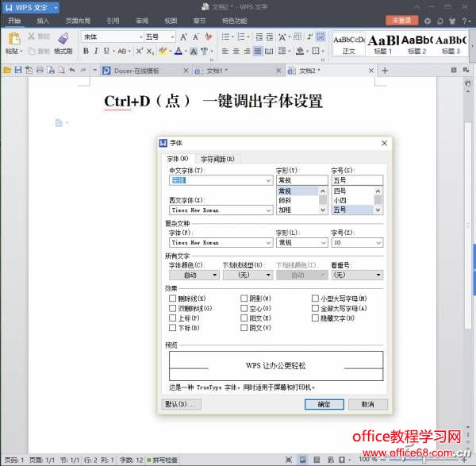Click the 取消 Cancel button

click(x=368, y=404)
